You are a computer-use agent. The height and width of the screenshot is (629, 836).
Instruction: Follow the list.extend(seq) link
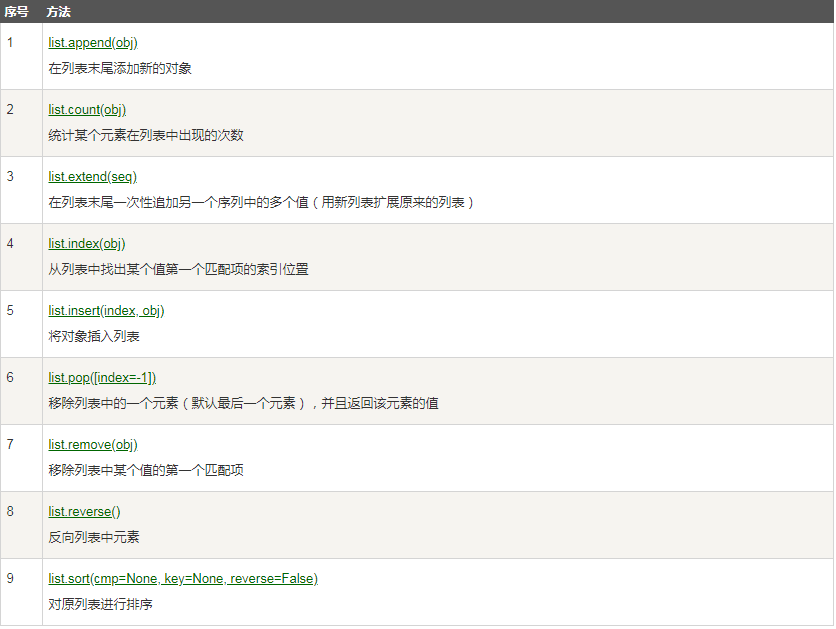tap(92, 176)
